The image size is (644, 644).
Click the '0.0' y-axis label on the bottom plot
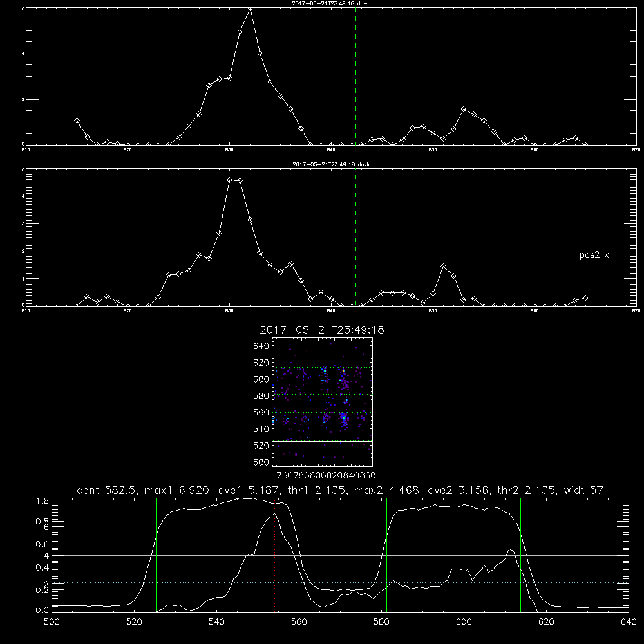[x=43, y=611]
